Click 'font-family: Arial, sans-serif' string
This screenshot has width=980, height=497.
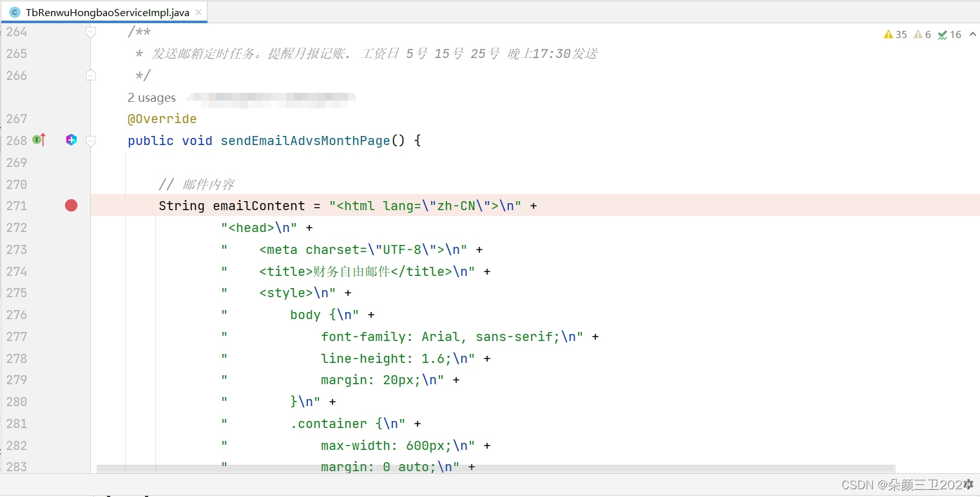[441, 336]
